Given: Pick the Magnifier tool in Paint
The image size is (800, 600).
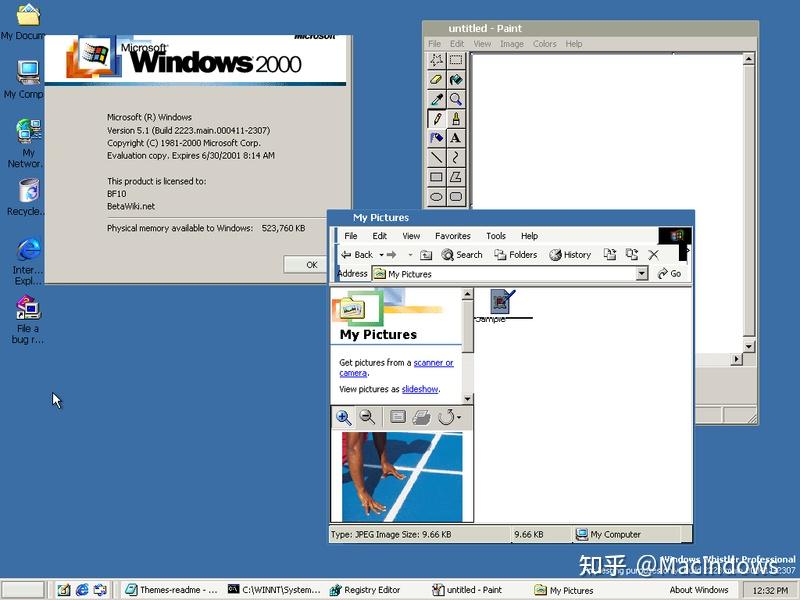Looking at the screenshot, I should pyautogui.click(x=457, y=100).
